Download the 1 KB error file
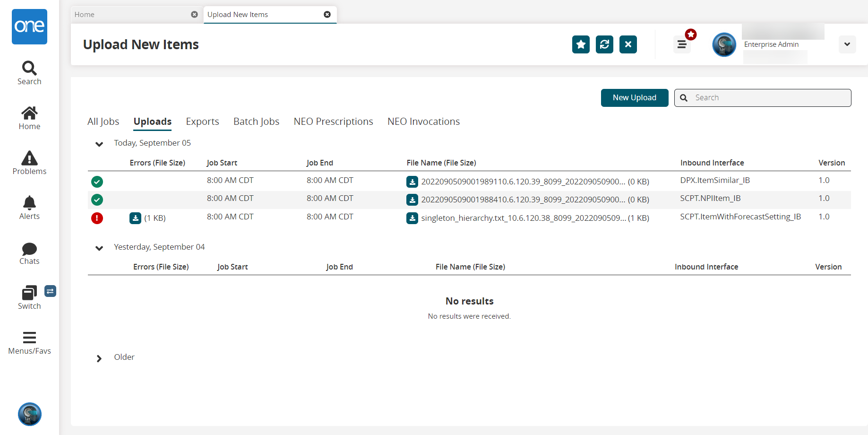Viewport: 868px width, 435px height. [x=135, y=218]
